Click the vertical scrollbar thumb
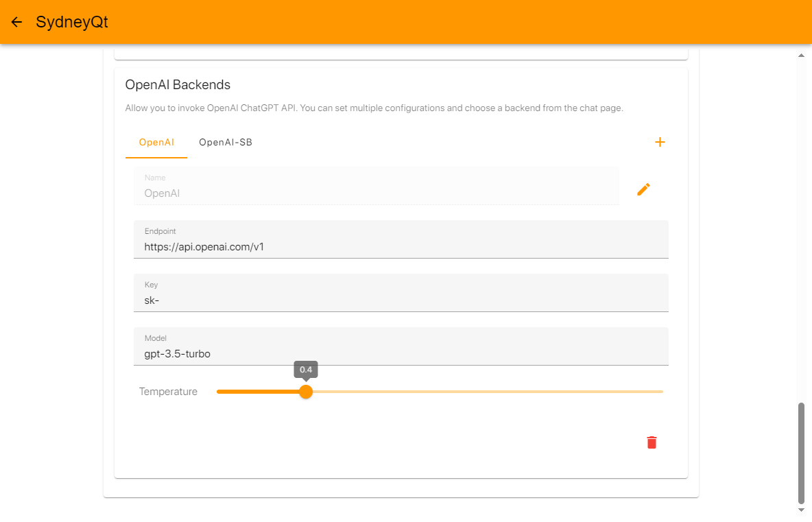812x522 pixels. click(801, 453)
